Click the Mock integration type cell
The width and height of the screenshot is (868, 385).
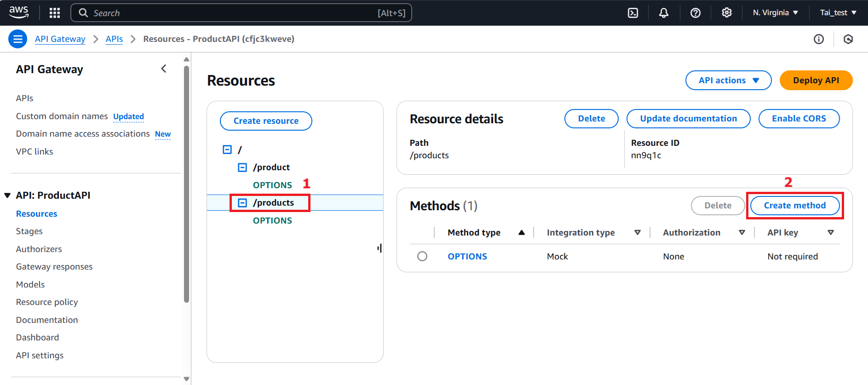(558, 257)
